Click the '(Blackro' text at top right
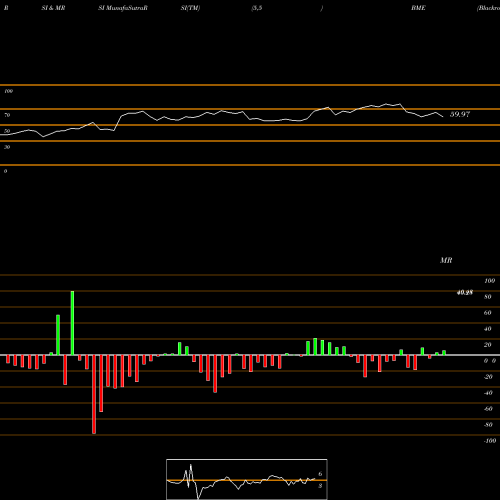The height and width of the screenshot is (500, 500). tap(488, 8)
